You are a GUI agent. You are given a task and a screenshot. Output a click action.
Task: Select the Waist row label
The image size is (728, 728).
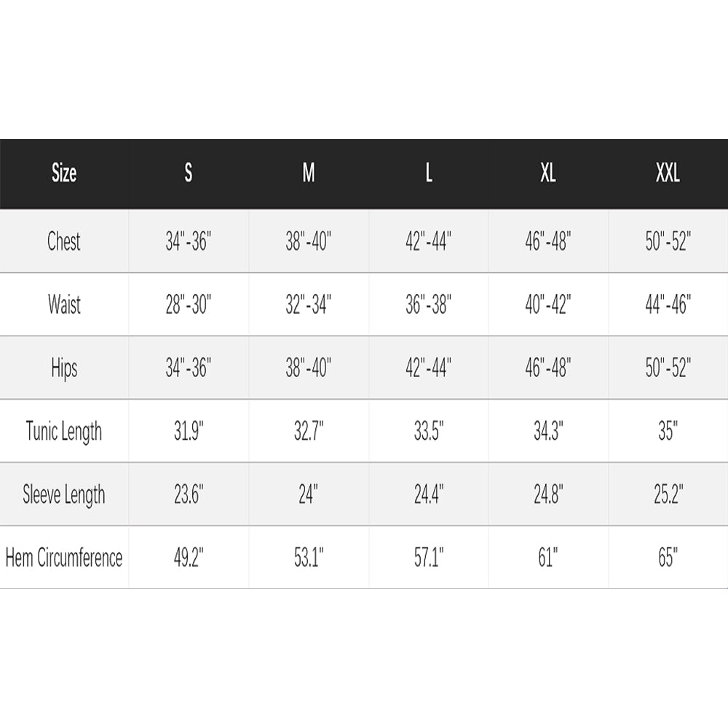tap(64, 304)
